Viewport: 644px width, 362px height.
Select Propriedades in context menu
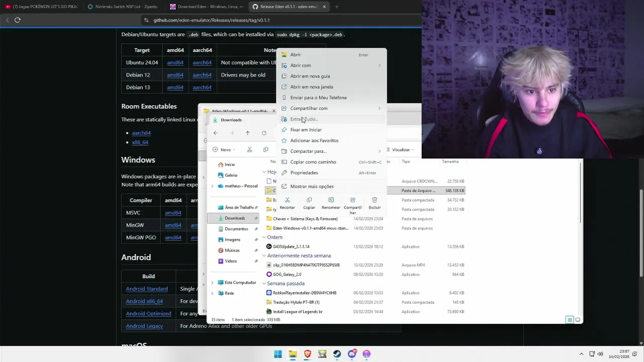[x=331, y=172]
